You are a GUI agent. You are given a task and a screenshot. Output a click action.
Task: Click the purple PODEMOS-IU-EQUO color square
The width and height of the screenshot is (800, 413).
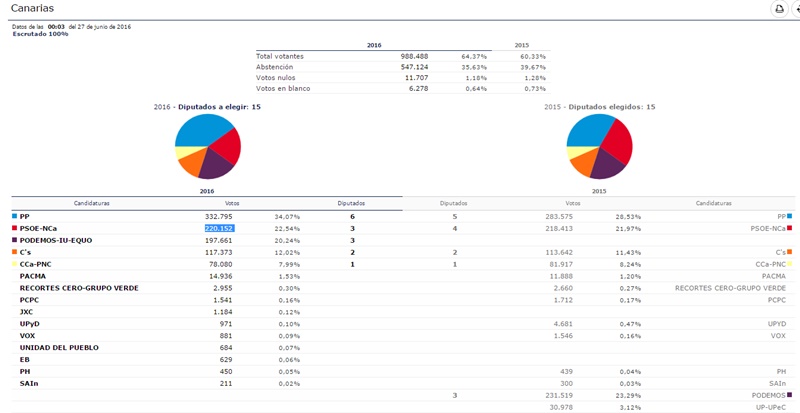pos(15,240)
